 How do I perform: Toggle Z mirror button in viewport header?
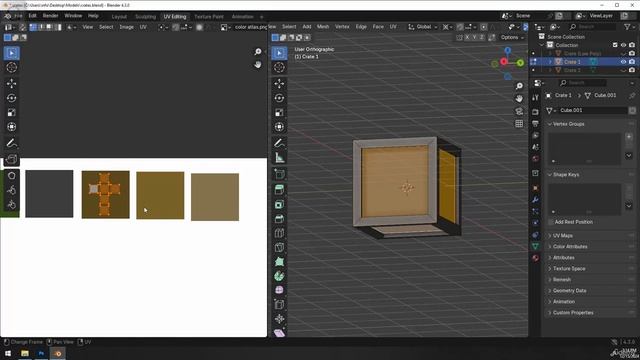click(x=481, y=38)
